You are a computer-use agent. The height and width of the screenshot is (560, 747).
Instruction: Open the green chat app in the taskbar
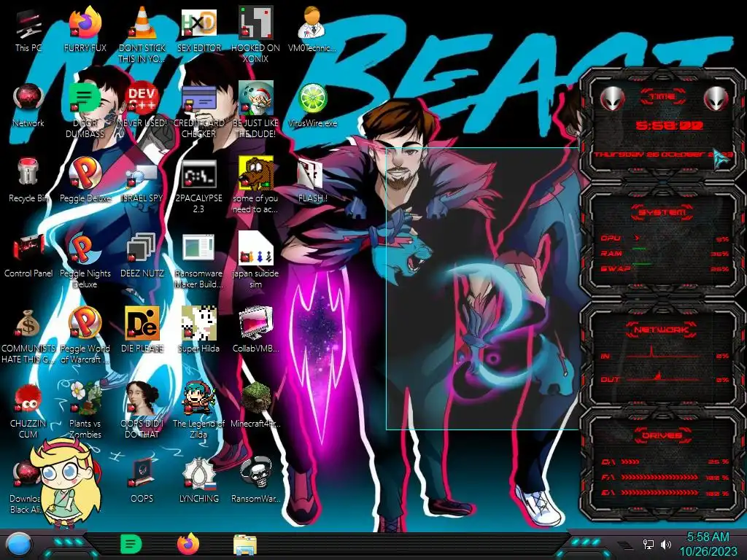(131, 544)
